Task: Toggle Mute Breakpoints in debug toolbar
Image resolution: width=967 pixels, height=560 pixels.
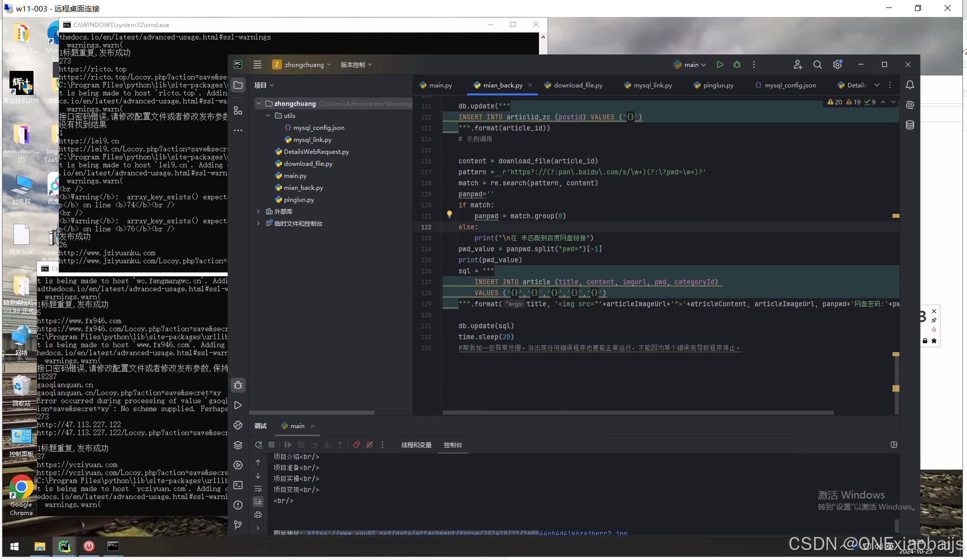Action: 369,445
